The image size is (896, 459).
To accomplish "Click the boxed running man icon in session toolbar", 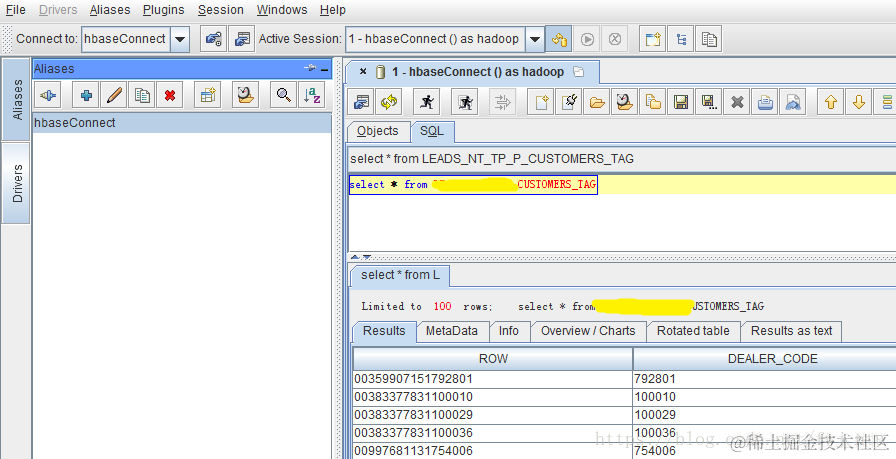I will coord(465,102).
